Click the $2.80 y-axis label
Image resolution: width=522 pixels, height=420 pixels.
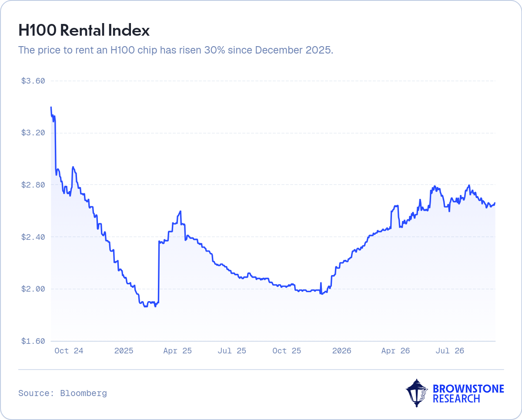[x=33, y=185]
